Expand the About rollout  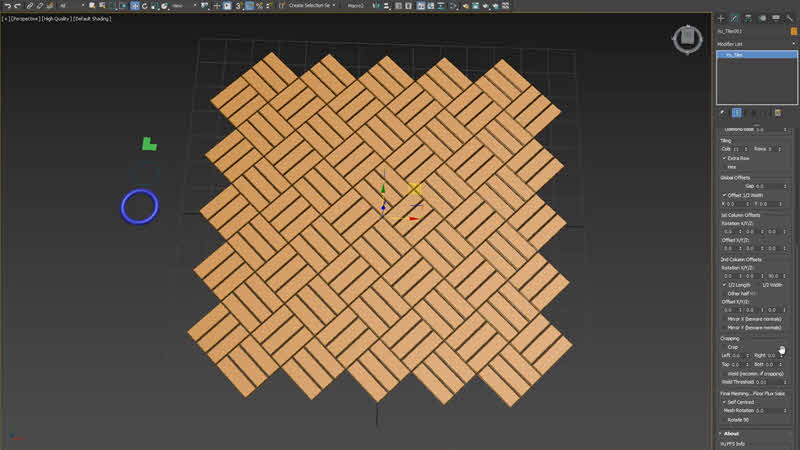coord(732,433)
